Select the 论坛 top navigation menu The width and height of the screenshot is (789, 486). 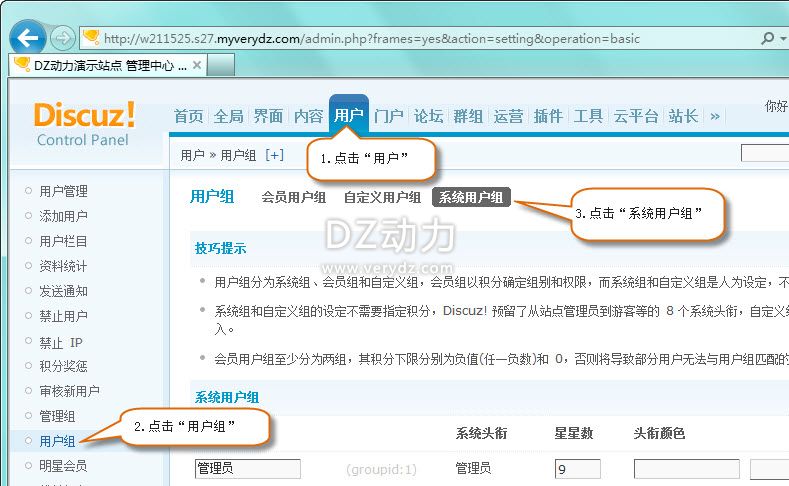point(428,116)
